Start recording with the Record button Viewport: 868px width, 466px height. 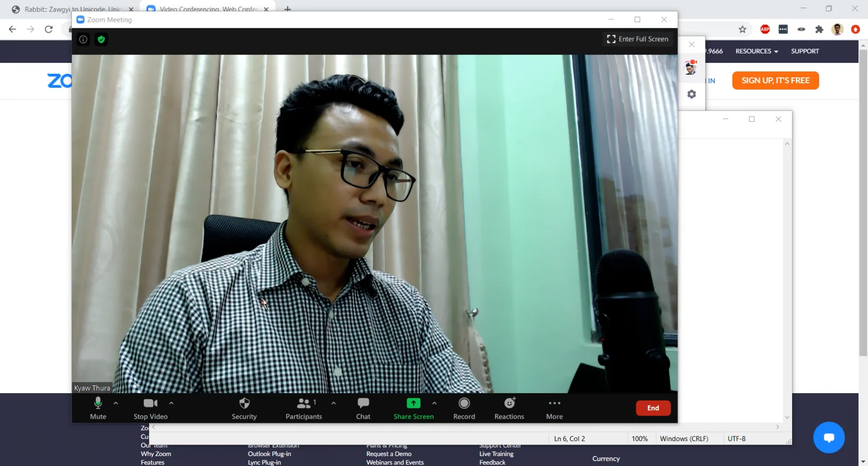point(464,408)
